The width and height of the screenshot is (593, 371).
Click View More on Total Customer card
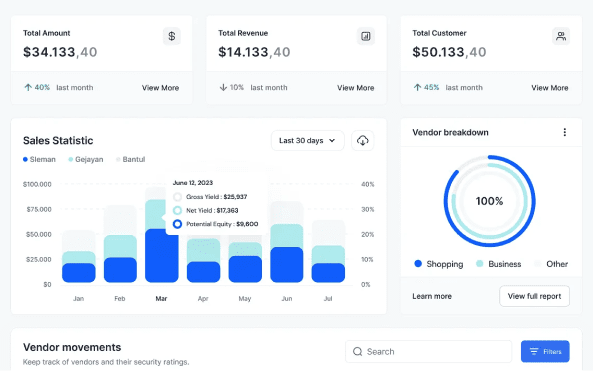[550, 88]
